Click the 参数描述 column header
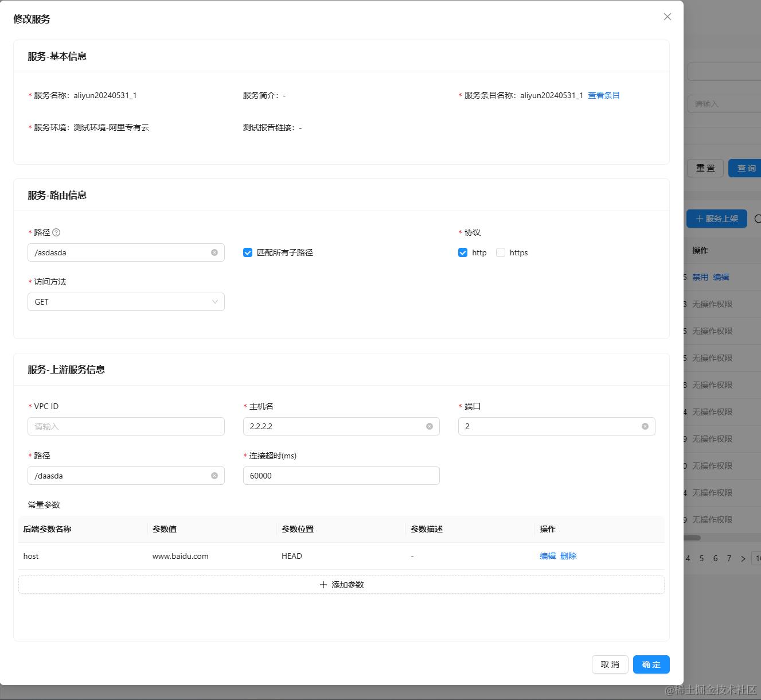Image resolution: width=761 pixels, height=700 pixels. pyautogui.click(x=427, y=529)
